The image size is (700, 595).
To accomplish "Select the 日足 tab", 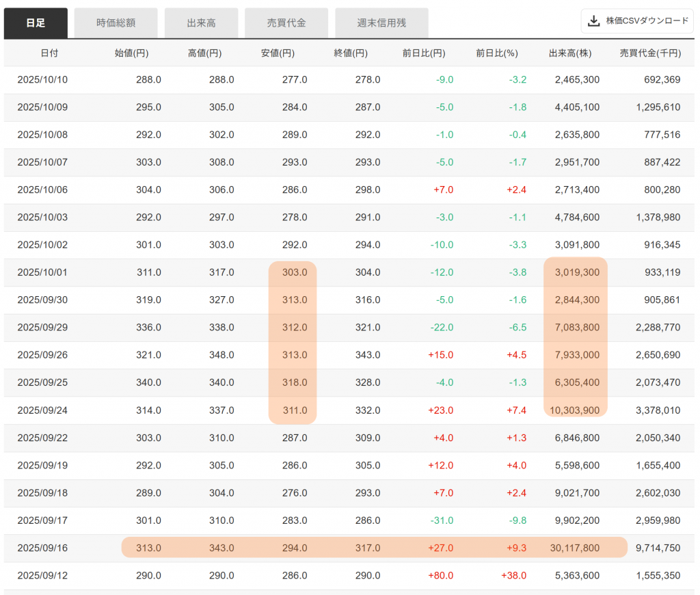I will point(36,23).
